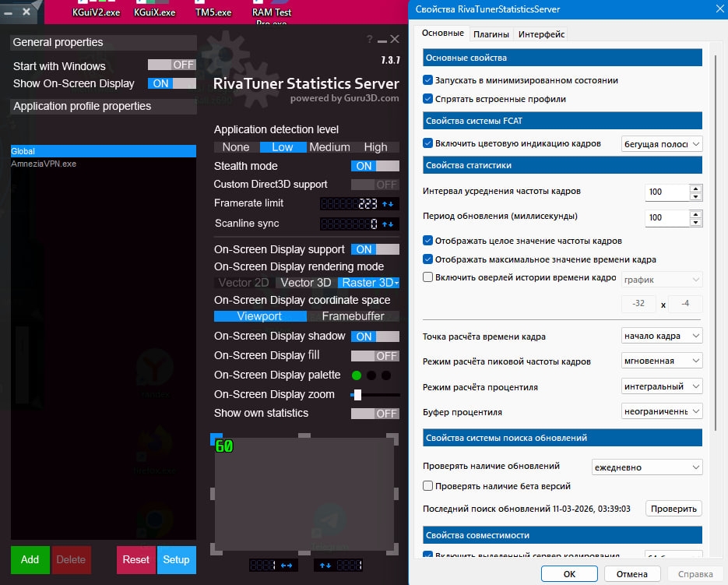The width and height of the screenshot is (728, 585).
Task: Toggle Custom Direct3D support switch
Action: [x=375, y=185]
